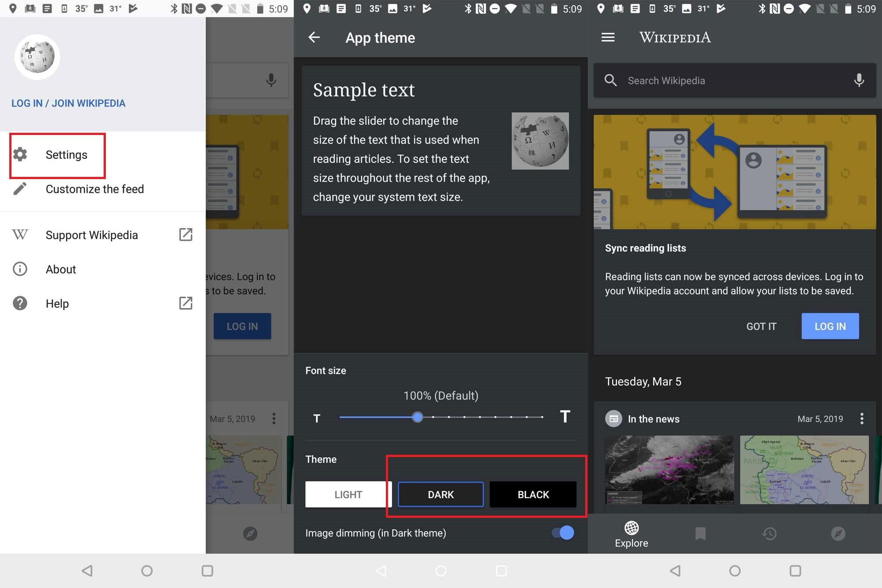This screenshot has height=588, width=882.
Task: Select the DARK theme
Action: (441, 494)
